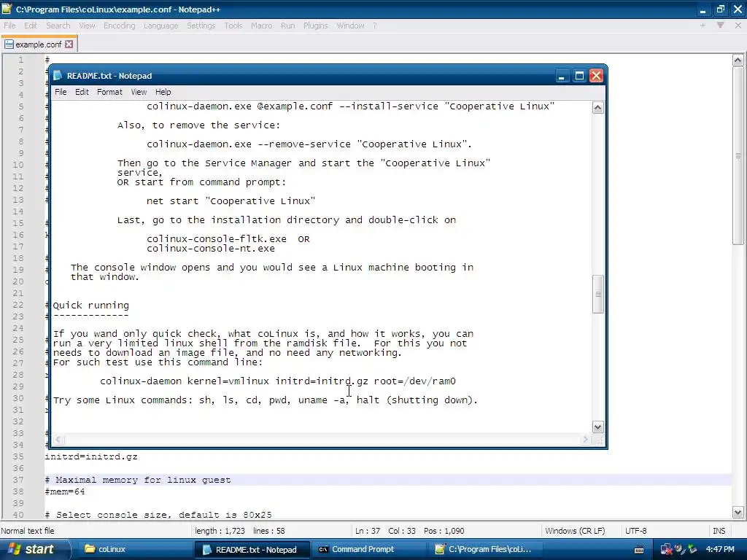Click 'root=/dev/ram0' in README command line
The width and height of the screenshot is (747, 560).
point(414,381)
